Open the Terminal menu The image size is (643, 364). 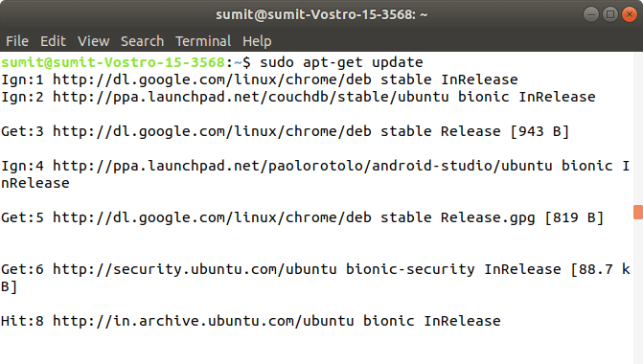203,41
